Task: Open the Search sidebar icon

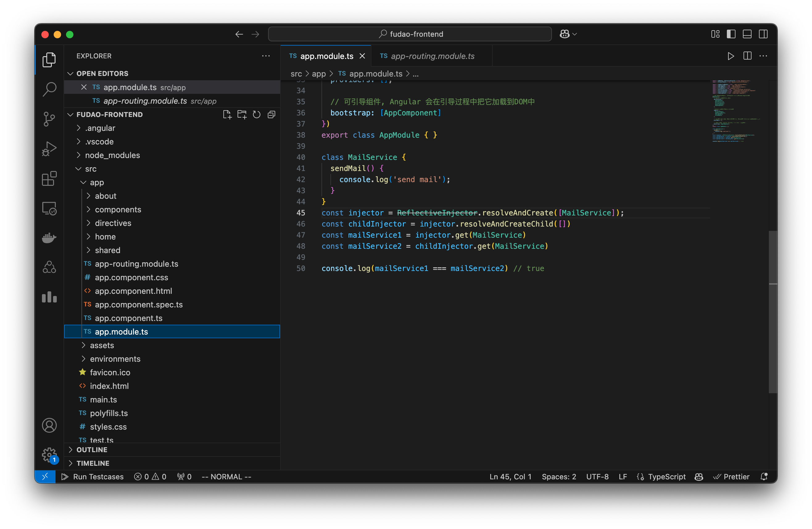Action: click(x=49, y=89)
